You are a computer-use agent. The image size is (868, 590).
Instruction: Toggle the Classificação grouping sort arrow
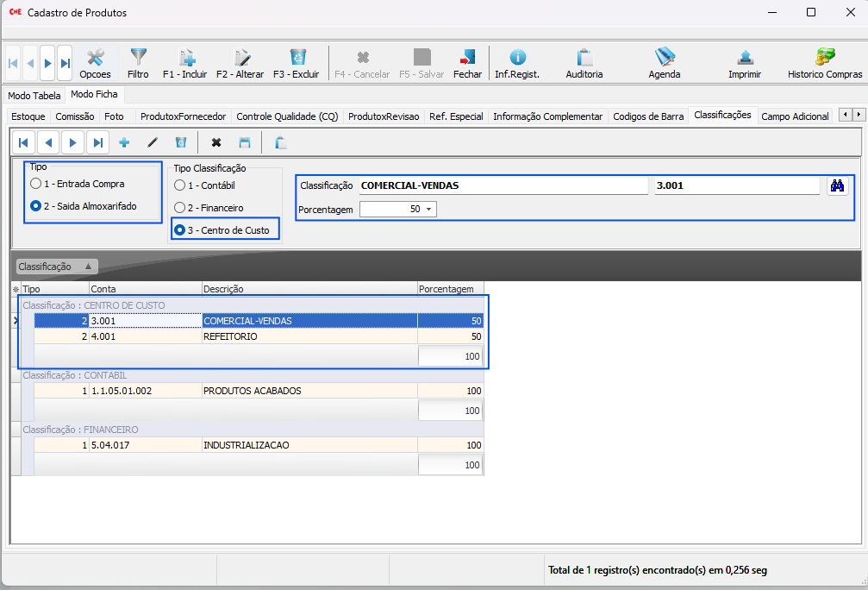coord(87,267)
